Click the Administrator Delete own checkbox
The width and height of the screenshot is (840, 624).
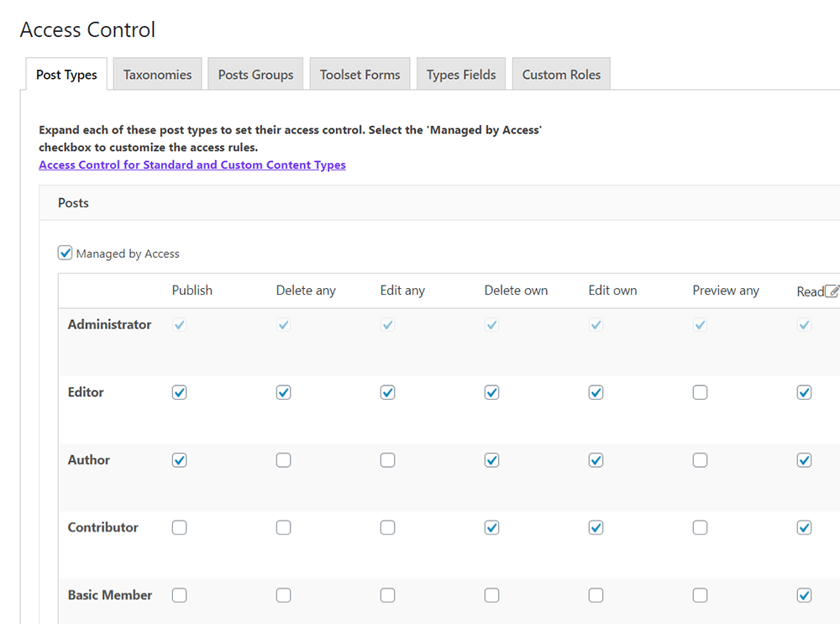point(491,324)
